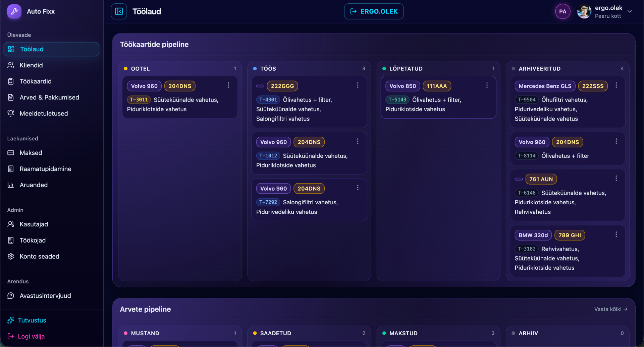Click the Maksed credit card icon
The height and width of the screenshot is (347, 644).
pyautogui.click(x=11, y=153)
